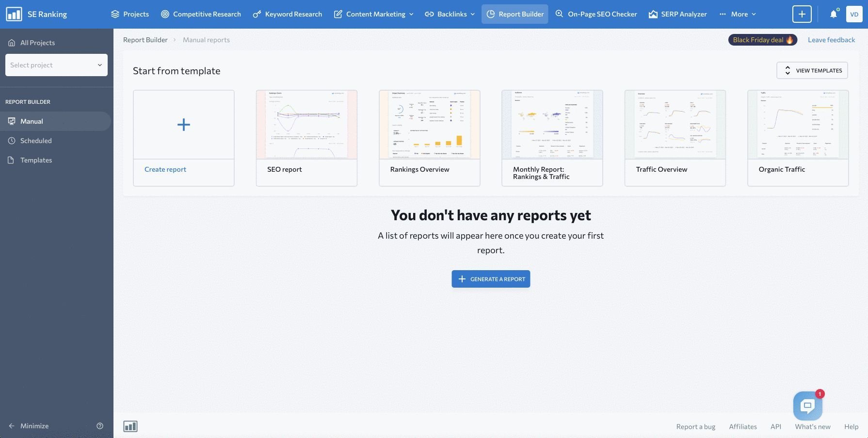This screenshot has height=438, width=868.
Task: Open the VD user profile avatar
Action: 854,14
